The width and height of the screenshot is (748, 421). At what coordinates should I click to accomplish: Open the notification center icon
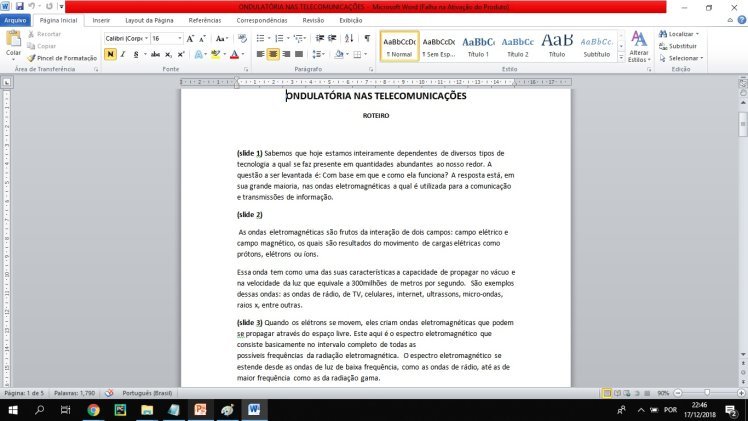point(731,410)
